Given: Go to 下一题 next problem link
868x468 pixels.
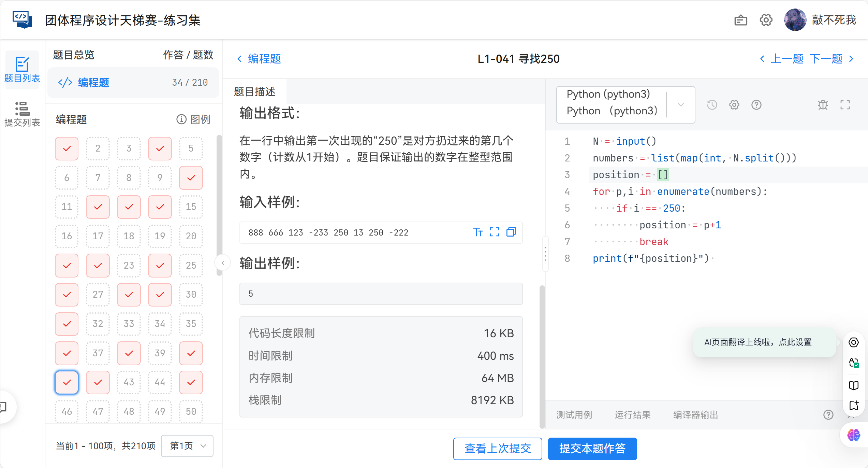Looking at the screenshot, I should click(x=826, y=59).
